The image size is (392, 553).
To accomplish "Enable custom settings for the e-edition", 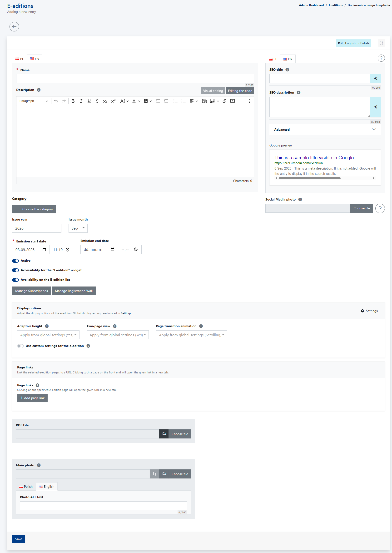I will [20, 346].
